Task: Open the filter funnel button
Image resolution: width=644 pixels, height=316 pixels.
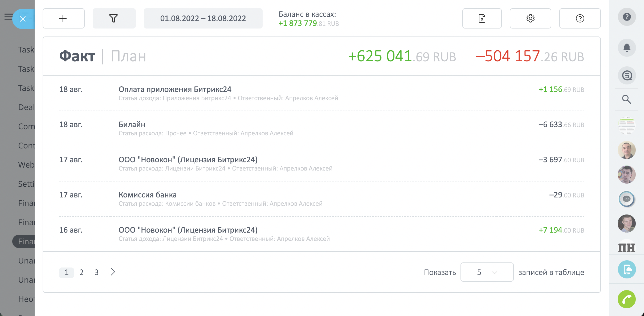Action: [114, 18]
